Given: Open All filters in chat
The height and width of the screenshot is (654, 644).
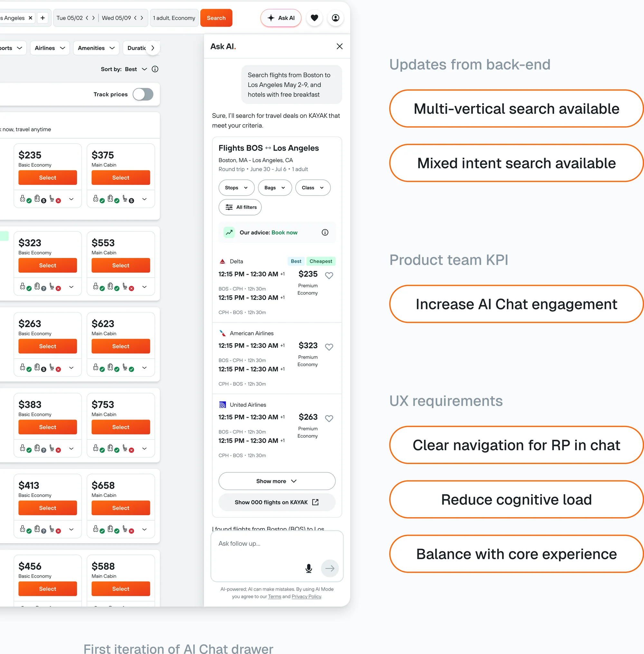Looking at the screenshot, I should pyautogui.click(x=240, y=207).
